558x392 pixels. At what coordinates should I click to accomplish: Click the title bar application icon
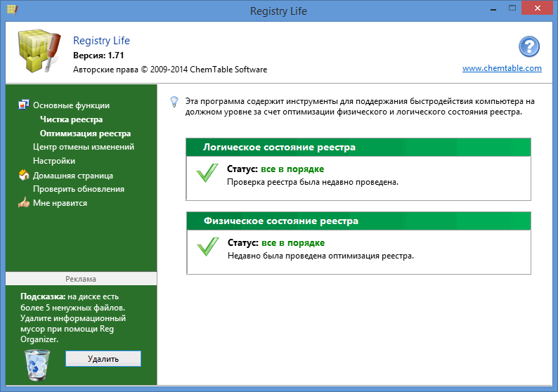[12, 10]
